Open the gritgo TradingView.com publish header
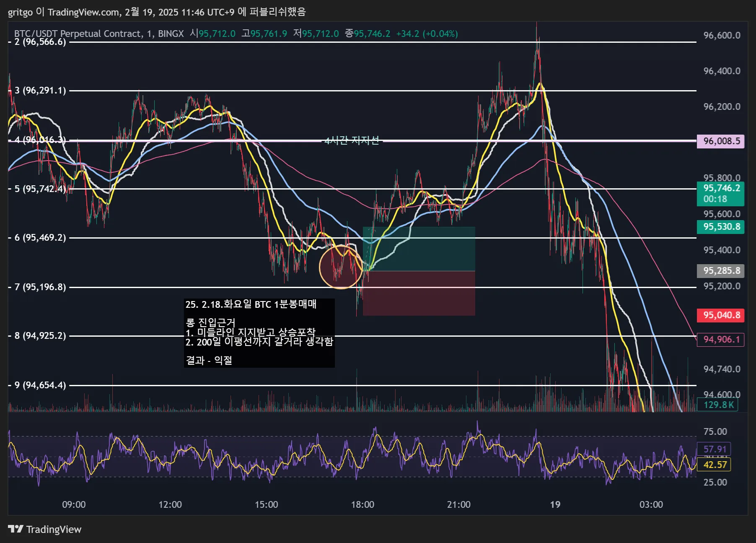 click(x=157, y=12)
